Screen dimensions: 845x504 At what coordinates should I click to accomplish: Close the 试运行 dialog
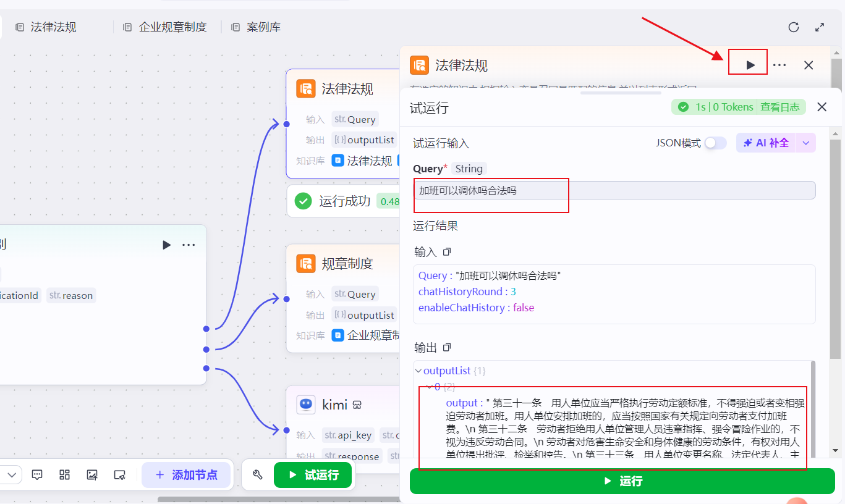(x=822, y=107)
